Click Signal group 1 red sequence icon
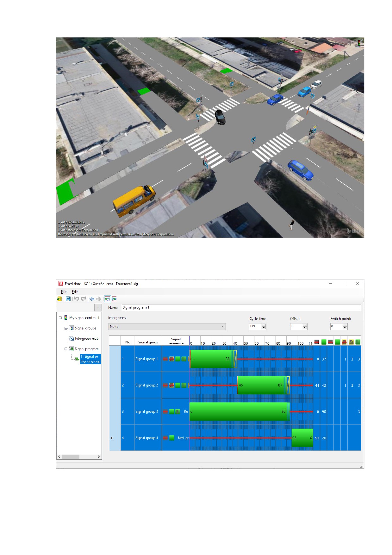Viewport: 392px width, 555px height. click(165, 359)
